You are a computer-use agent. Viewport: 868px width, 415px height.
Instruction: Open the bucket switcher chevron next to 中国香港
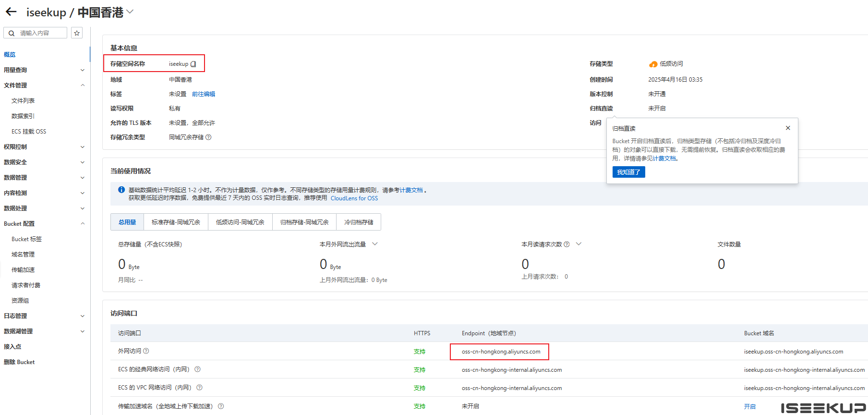[x=130, y=12]
